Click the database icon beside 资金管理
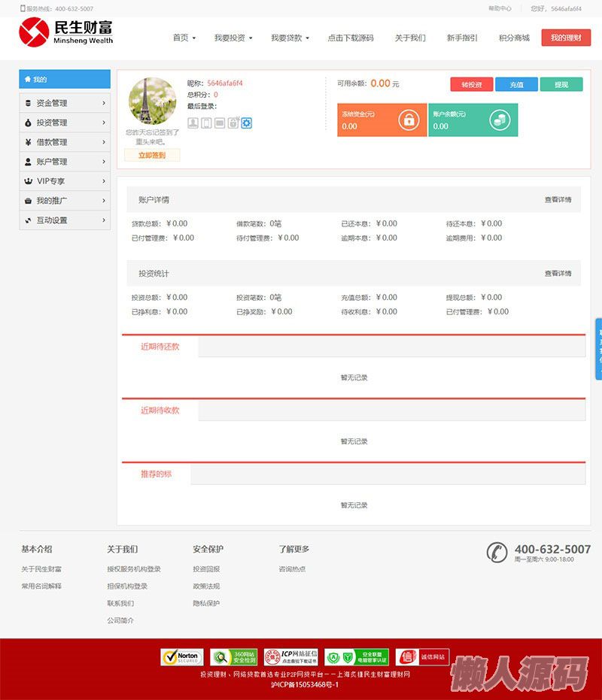The width and height of the screenshot is (602, 700). click(28, 103)
